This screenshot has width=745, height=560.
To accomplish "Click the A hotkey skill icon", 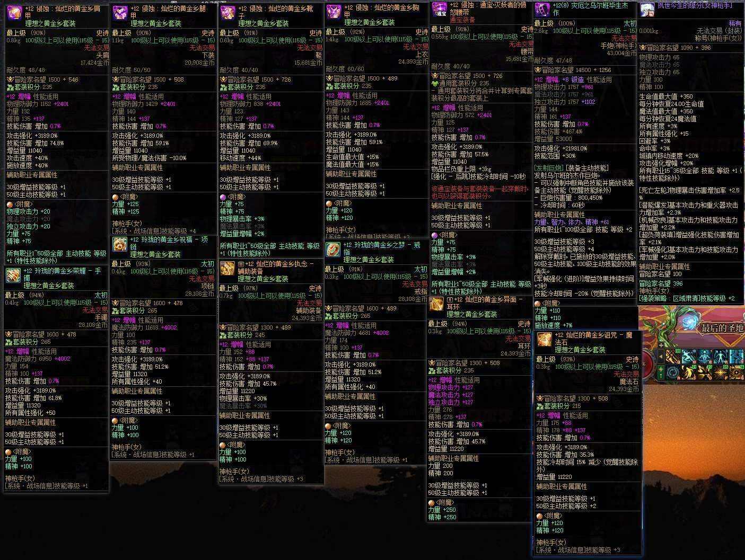I will (674, 372).
